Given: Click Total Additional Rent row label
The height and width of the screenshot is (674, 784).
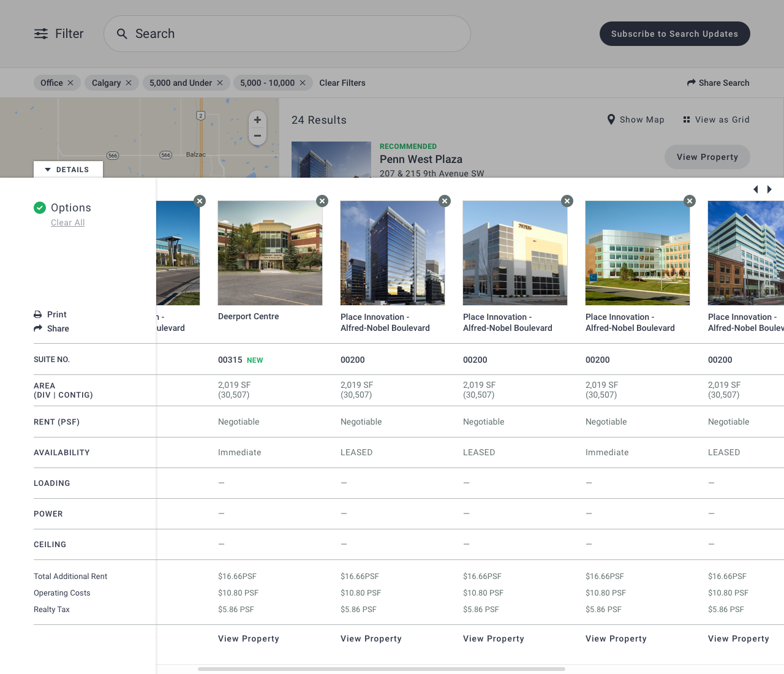Looking at the screenshot, I should click(70, 577).
